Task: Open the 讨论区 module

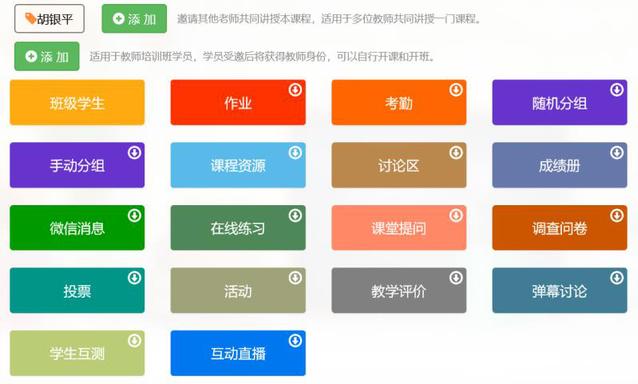Action: click(x=399, y=165)
